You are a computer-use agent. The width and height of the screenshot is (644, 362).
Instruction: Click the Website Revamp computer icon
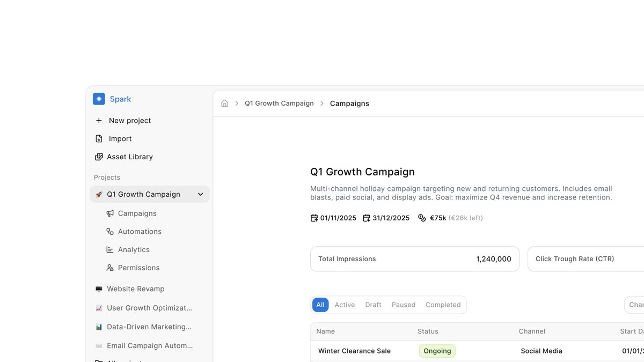pyautogui.click(x=99, y=289)
